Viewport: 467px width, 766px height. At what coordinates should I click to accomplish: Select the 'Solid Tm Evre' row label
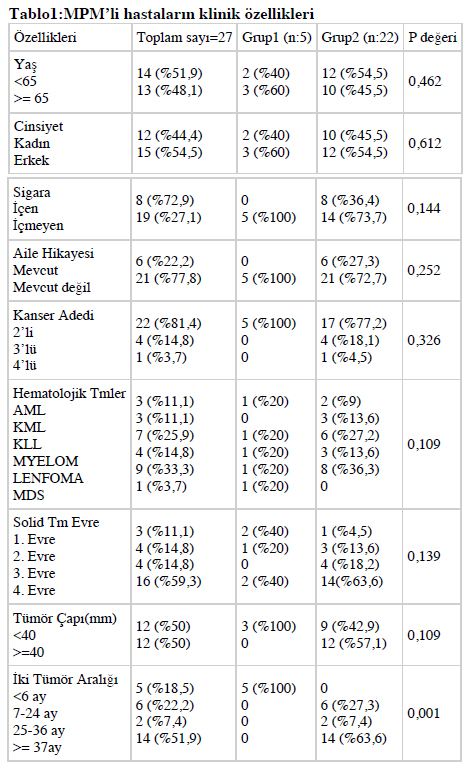pyautogui.click(x=56, y=523)
